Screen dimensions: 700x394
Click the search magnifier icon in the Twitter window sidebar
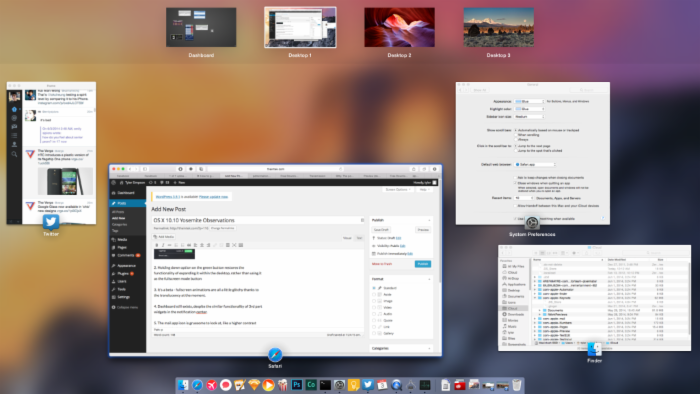coord(14,154)
